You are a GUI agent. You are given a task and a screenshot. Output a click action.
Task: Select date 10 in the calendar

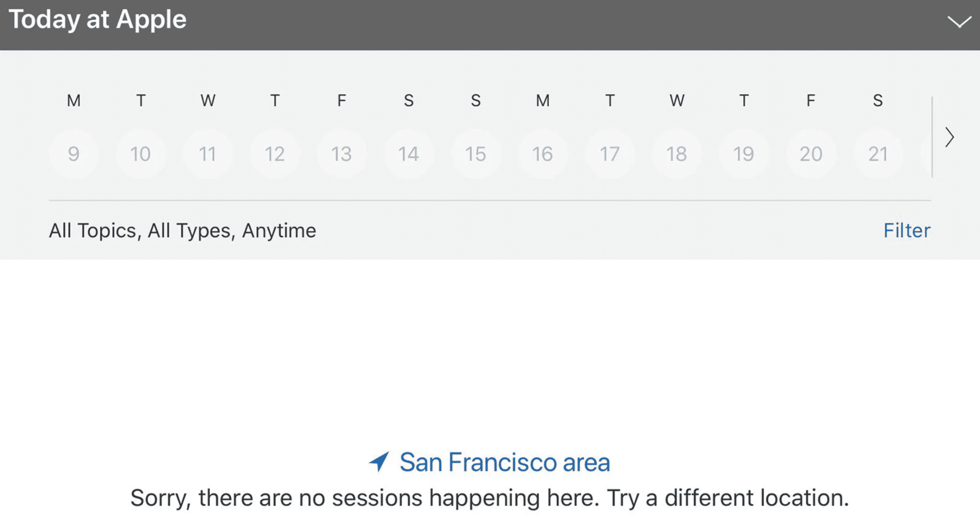(140, 154)
